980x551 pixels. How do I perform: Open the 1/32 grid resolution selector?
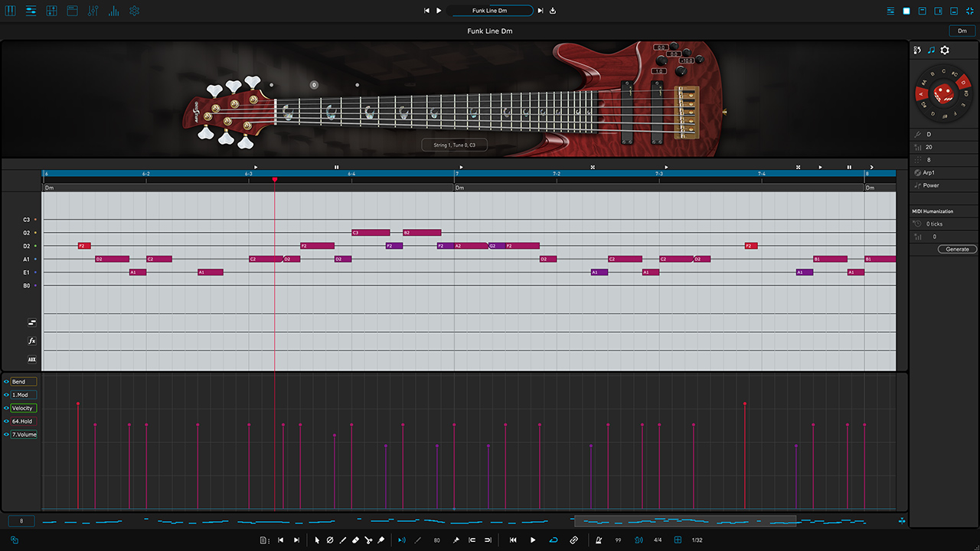coord(697,540)
